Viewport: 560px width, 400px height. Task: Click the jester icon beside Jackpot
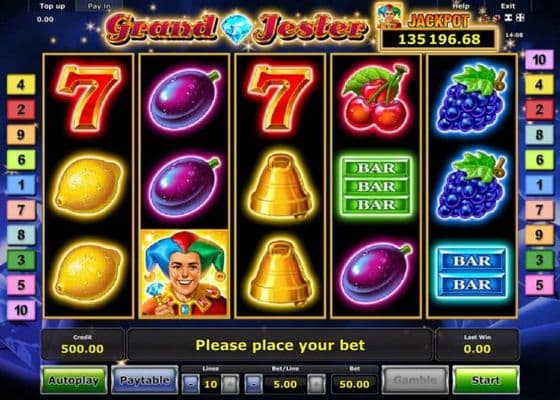(389, 15)
